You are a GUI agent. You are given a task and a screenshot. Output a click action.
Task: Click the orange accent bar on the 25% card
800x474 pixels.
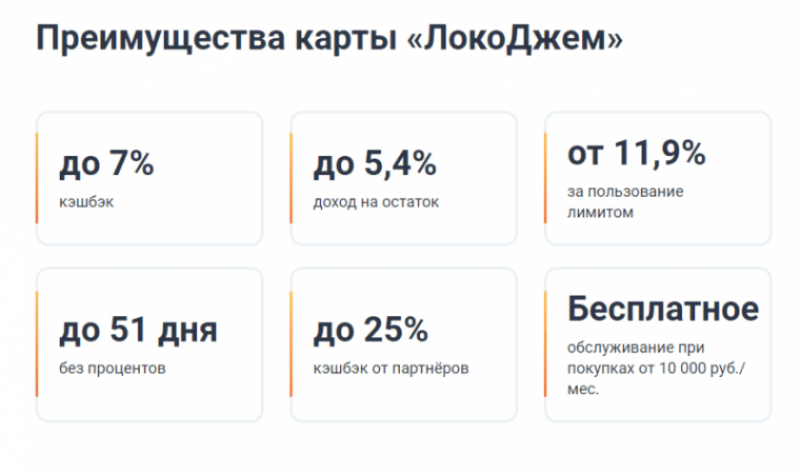pos(292,343)
